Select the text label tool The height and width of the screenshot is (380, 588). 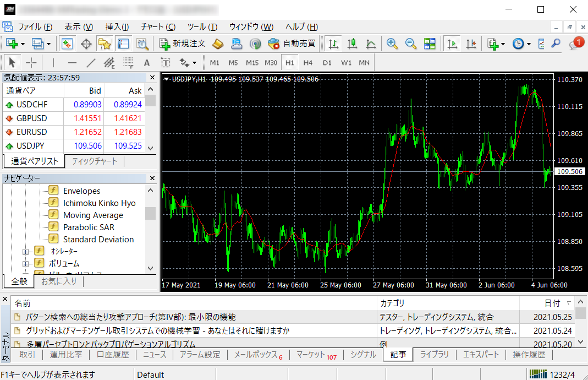(x=166, y=62)
